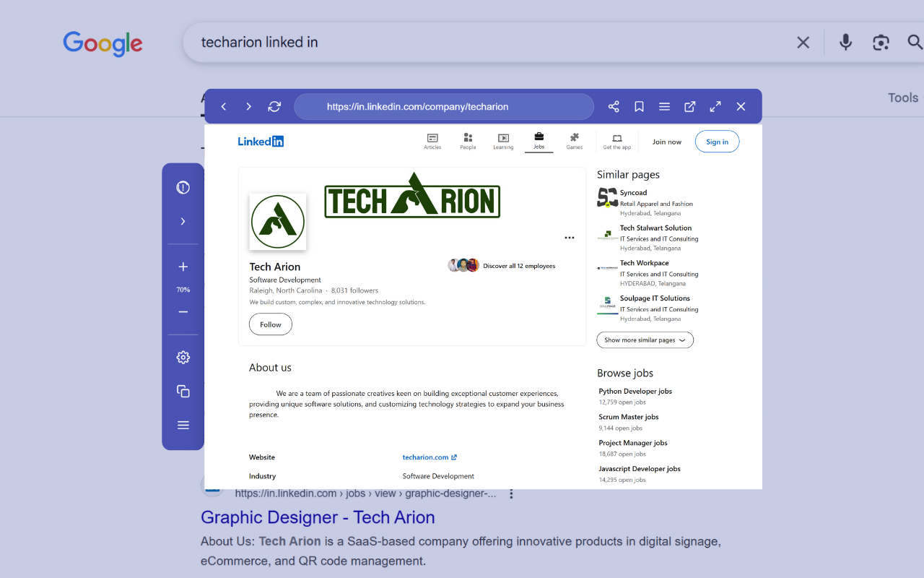This screenshot has height=578, width=924.
Task: Search by image with Google Lens
Action: tap(881, 43)
